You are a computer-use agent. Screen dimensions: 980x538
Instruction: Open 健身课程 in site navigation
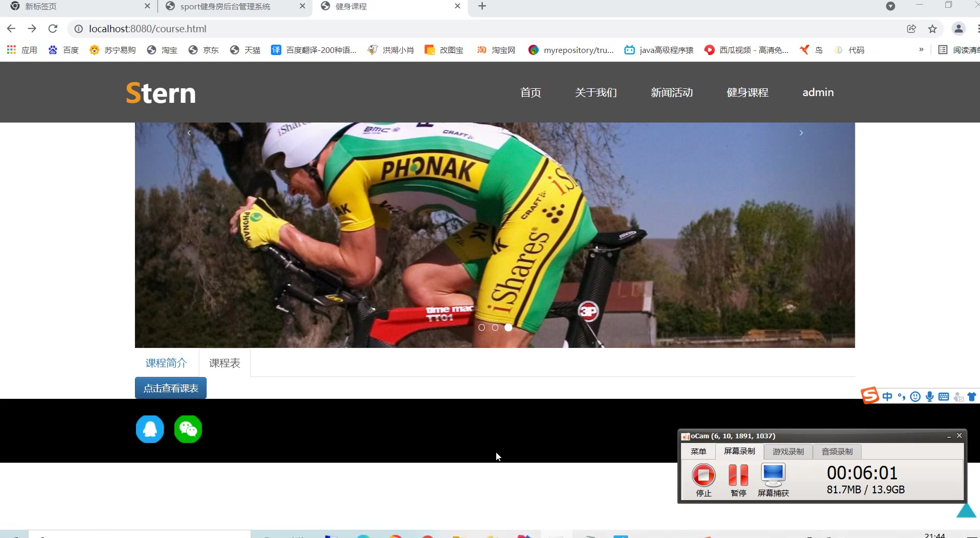[747, 92]
